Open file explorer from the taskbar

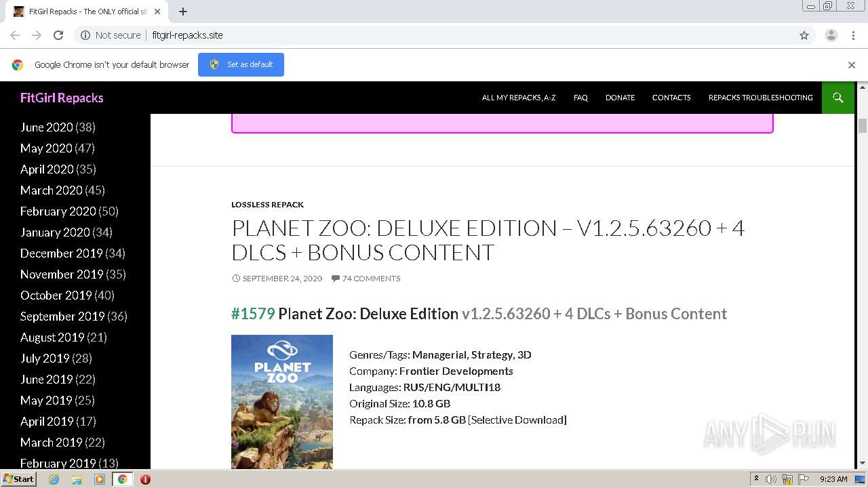pyautogui.click(x=77, y=479)
